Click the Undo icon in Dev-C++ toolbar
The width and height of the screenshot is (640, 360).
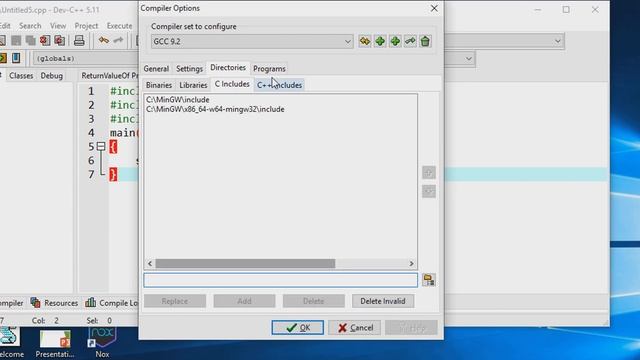(104, 40)
